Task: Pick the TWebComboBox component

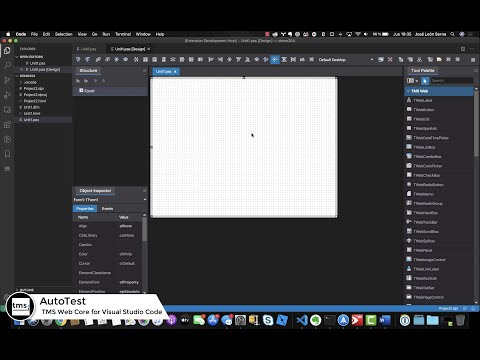Action: tap(439, 156)
